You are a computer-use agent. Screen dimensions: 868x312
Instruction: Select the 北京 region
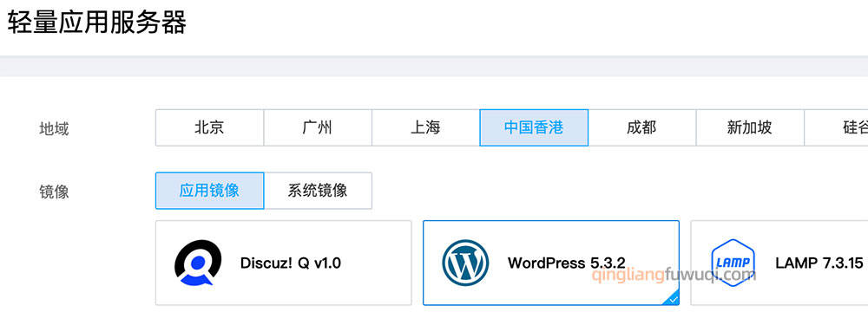(209, 127)
